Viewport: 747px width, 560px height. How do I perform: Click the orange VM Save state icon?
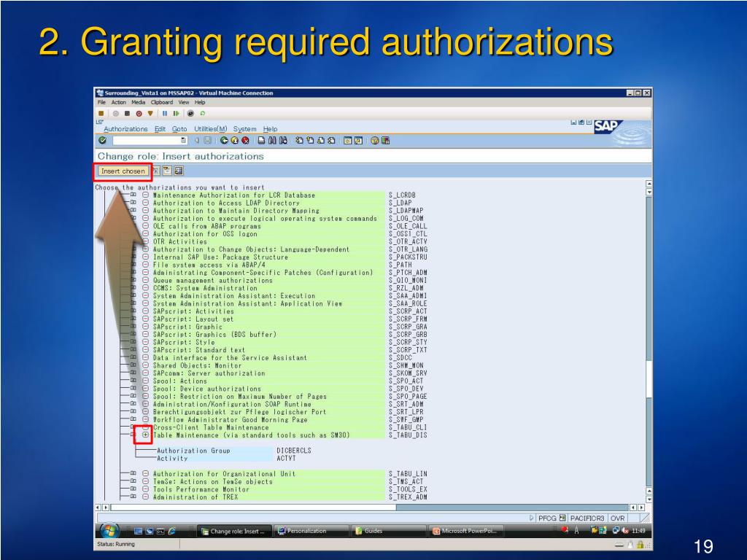pyautogui.click(x=150, y=114)
